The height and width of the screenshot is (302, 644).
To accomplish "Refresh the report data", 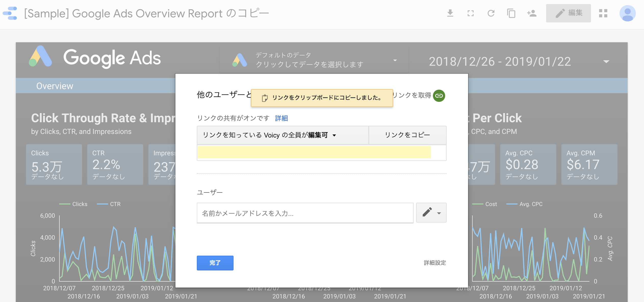I will [491, 13].
